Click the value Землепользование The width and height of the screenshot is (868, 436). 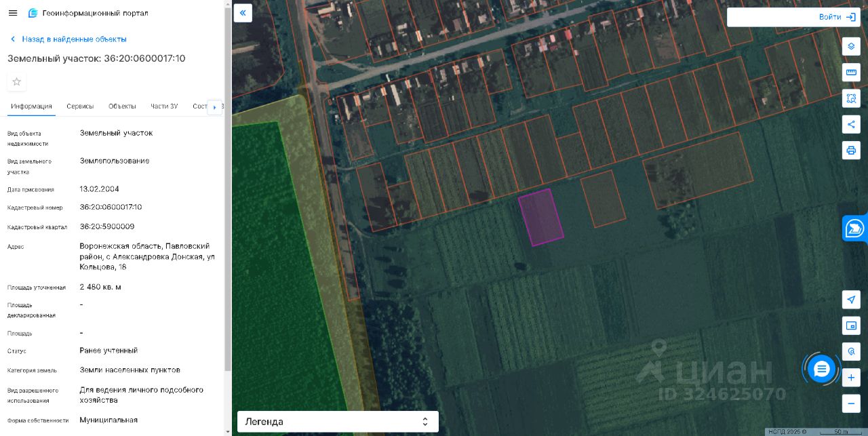pos(115,161)
